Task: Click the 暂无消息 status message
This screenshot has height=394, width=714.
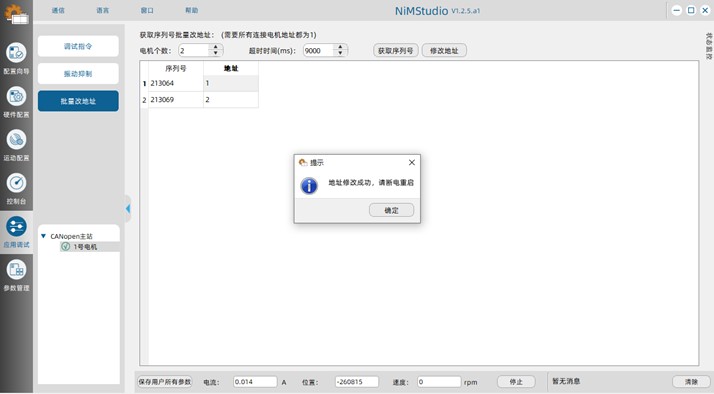Action: [566, 381]
